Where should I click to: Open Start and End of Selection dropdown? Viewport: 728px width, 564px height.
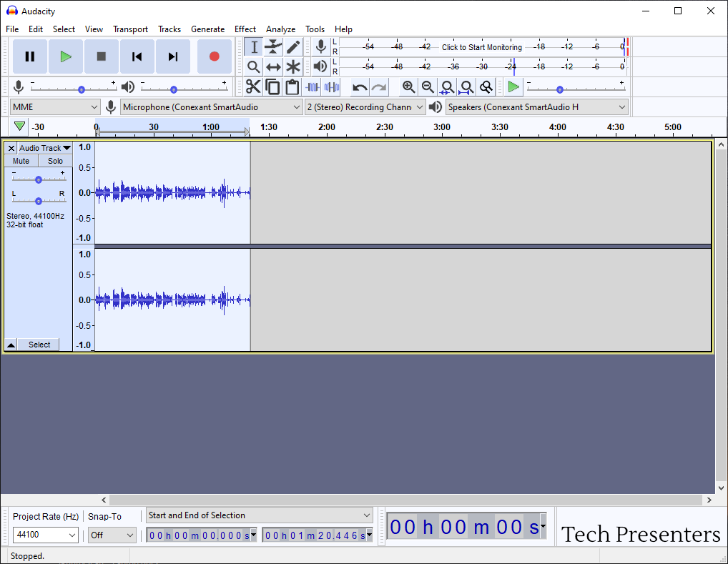[x=260, y=515]
